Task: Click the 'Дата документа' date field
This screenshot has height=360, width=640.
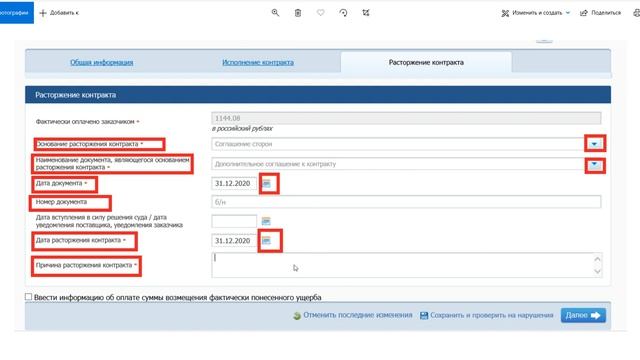Action: click(234, 184)
